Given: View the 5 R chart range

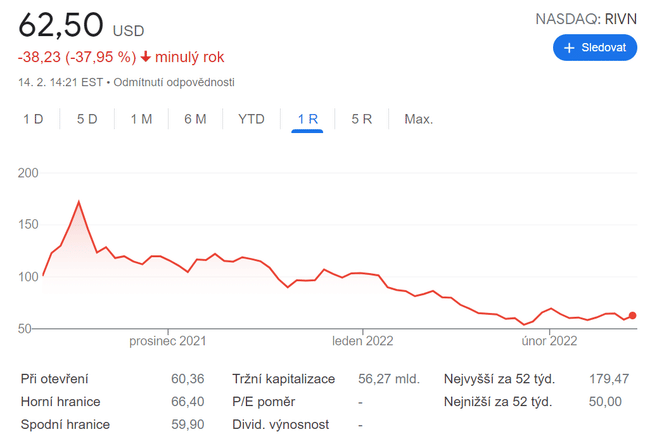Looking at the screenshot, I should [x=361, y=119].
